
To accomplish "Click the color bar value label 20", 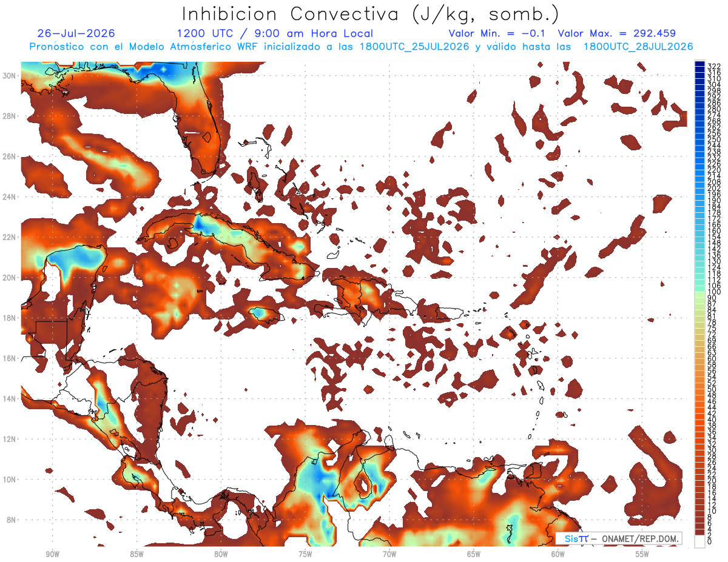I will coord(712,480).
